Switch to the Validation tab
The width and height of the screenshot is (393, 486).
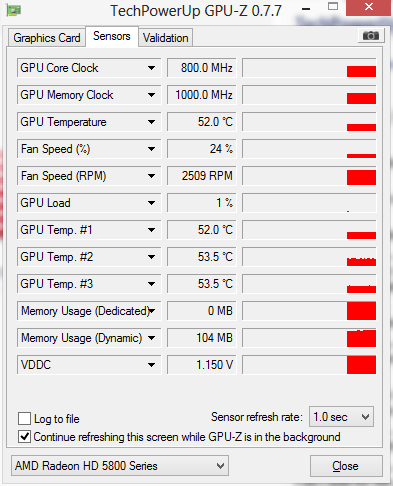click(166, 38)
